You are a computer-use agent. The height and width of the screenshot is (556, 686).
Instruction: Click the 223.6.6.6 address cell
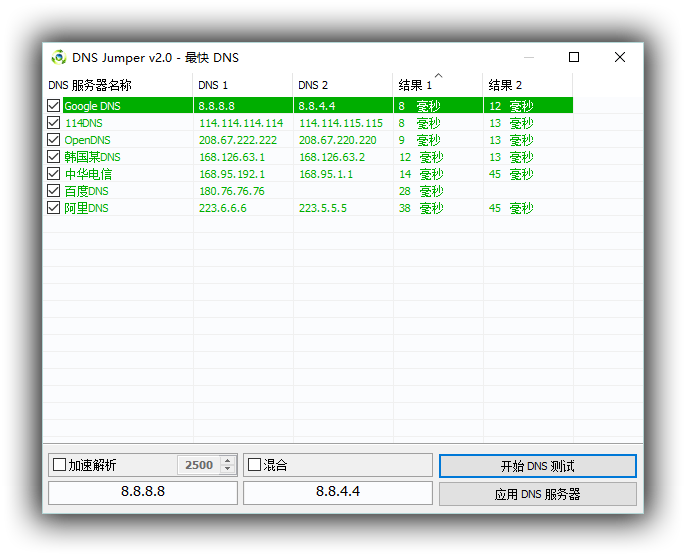pos(223,208)
